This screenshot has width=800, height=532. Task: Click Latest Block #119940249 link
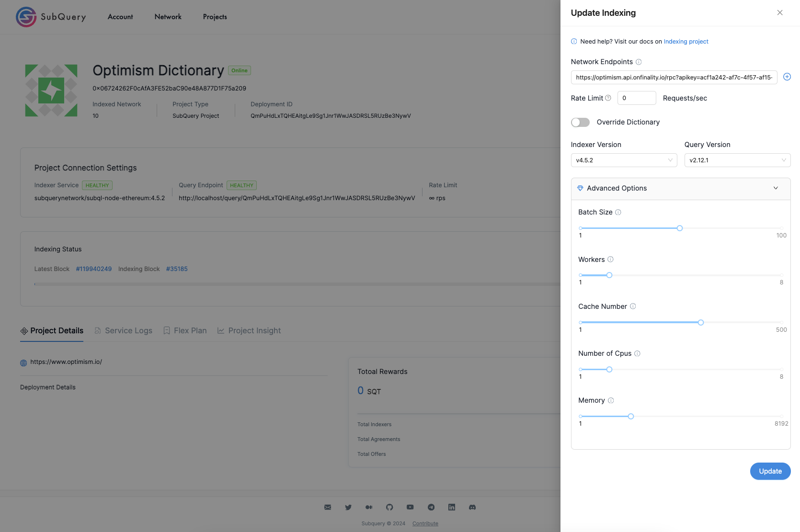(x=94, y=269)
